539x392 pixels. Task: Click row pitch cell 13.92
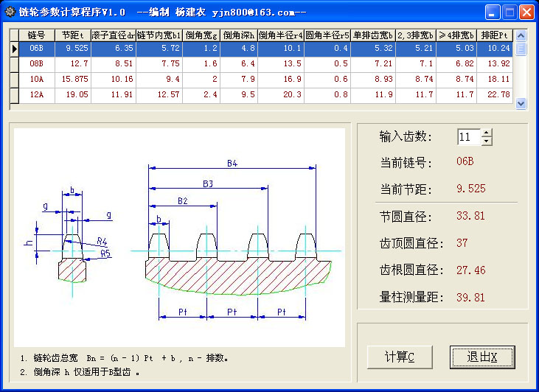pyautogui.click(x=495, y=64)
